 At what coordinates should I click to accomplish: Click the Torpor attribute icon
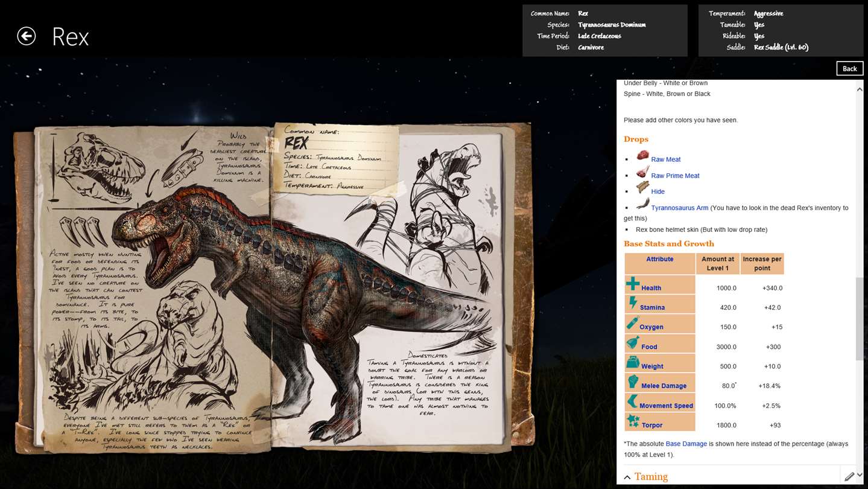click(633, 421)
